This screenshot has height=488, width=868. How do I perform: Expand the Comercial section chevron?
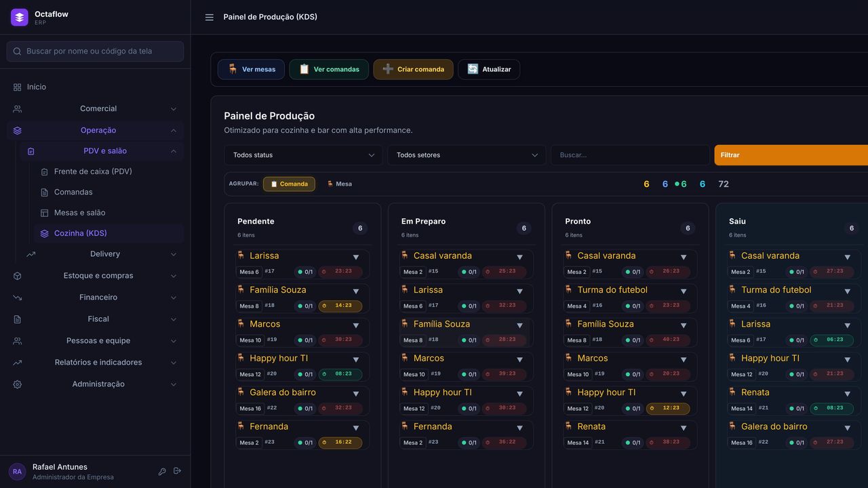174,109
